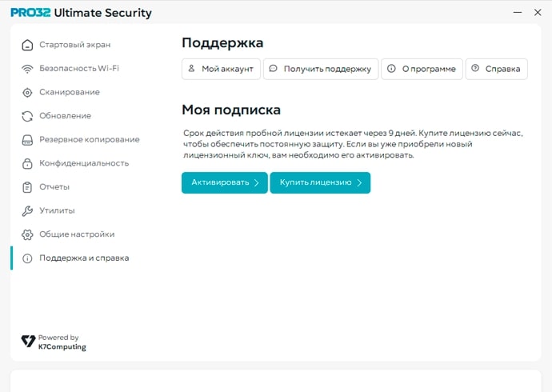This screenshot has width=552, height=392.
Task: Click the Отчеты clipboard icon
Action: tap(27, 187)
